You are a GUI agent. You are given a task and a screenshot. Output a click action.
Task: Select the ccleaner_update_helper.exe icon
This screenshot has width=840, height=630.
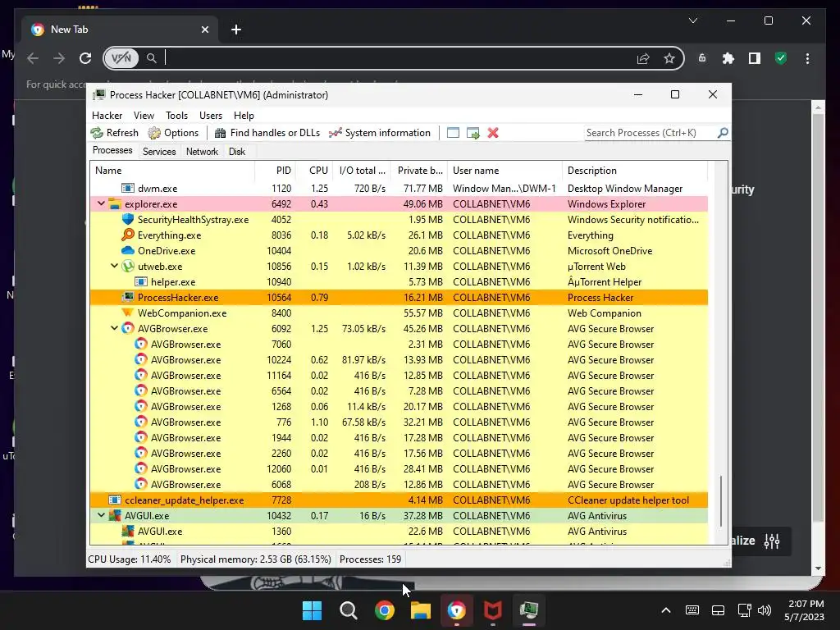pos(115,500)
